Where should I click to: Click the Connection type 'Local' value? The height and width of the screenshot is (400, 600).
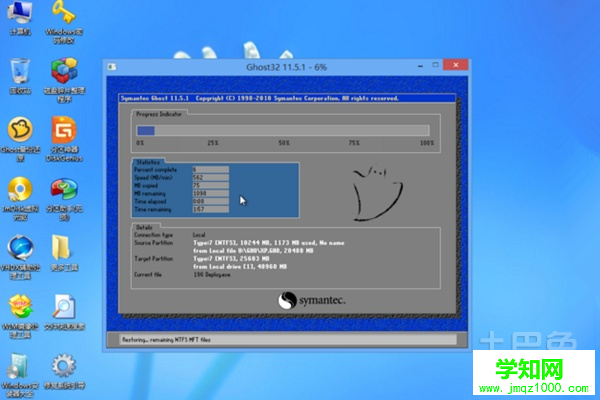click(199, 235)
